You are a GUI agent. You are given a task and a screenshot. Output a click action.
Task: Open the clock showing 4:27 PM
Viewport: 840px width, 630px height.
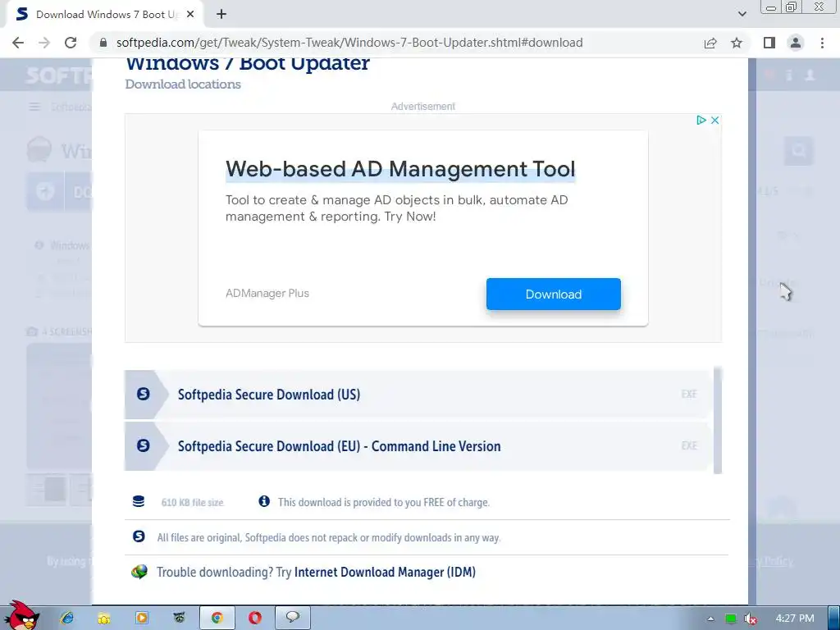795,619
